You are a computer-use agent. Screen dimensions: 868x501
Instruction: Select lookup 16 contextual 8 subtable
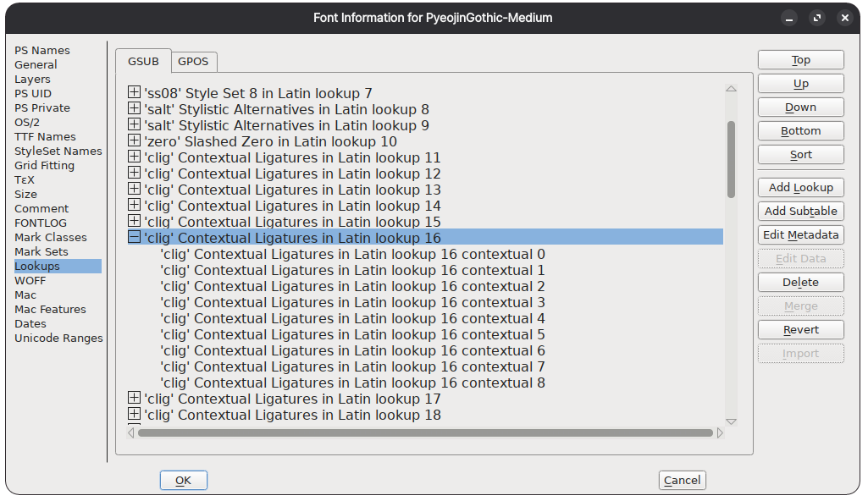[352, 383]
